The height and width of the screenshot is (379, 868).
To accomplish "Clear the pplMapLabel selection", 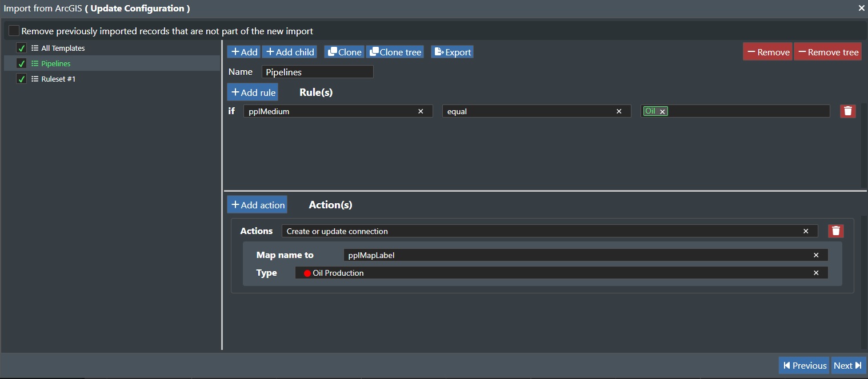I will click(x=816, y=255).
